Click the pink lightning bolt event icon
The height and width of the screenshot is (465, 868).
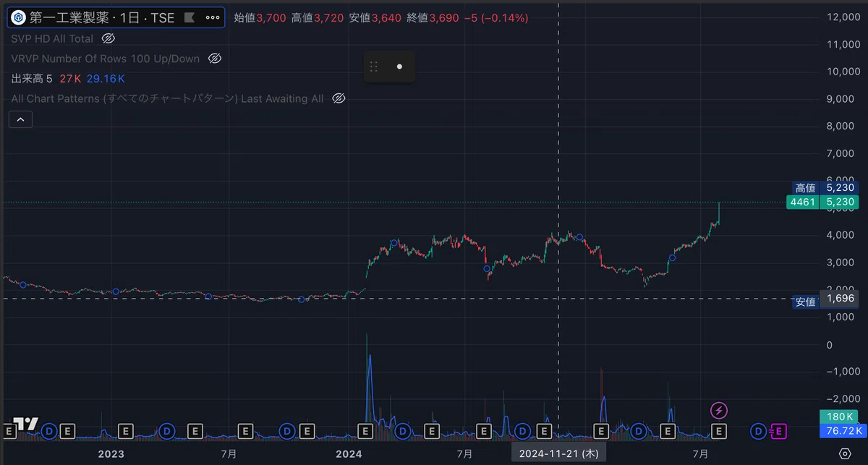point(719,411)
